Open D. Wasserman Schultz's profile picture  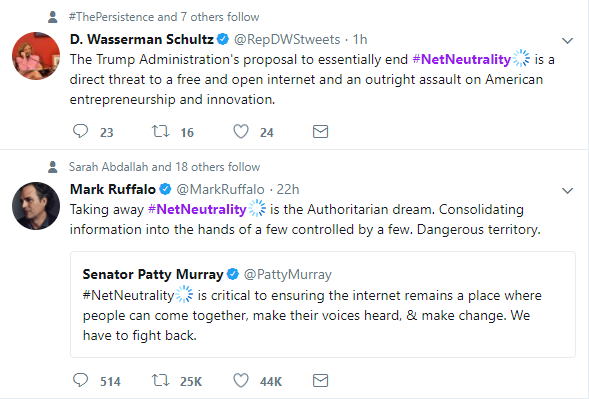tap(36, 56)
